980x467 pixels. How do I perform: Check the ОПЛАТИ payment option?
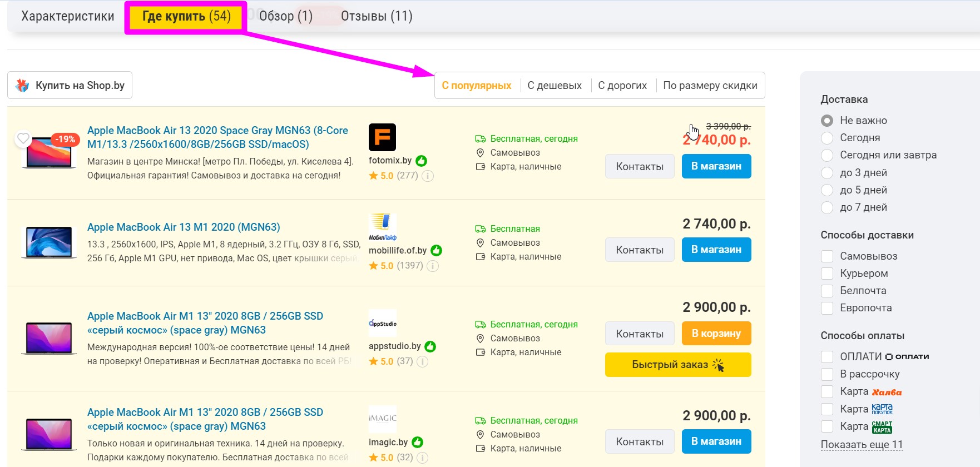point(827,357)
